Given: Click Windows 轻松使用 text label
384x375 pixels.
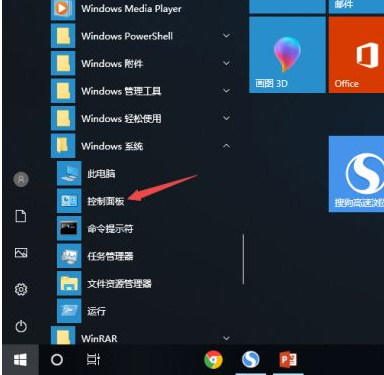Looking at the screenshot, I should click(121, 118).
